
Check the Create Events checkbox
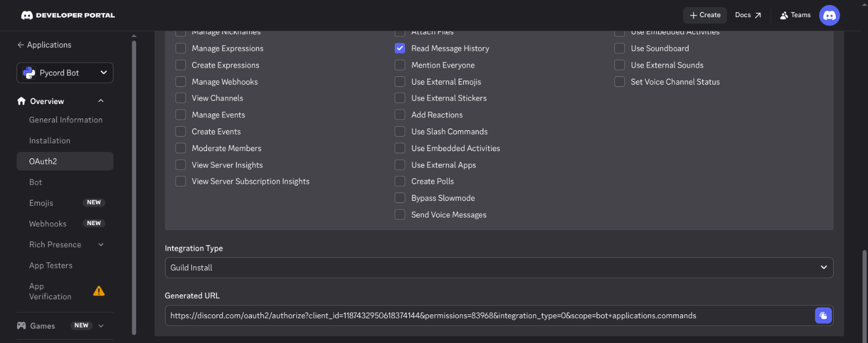coord(180,131)
